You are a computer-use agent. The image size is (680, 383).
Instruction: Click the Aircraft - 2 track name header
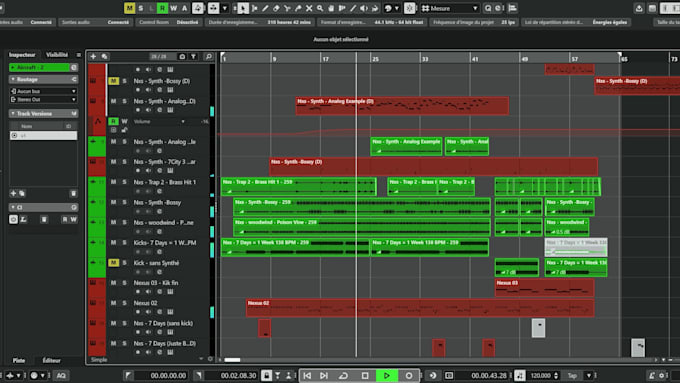[x=39, y=67]
